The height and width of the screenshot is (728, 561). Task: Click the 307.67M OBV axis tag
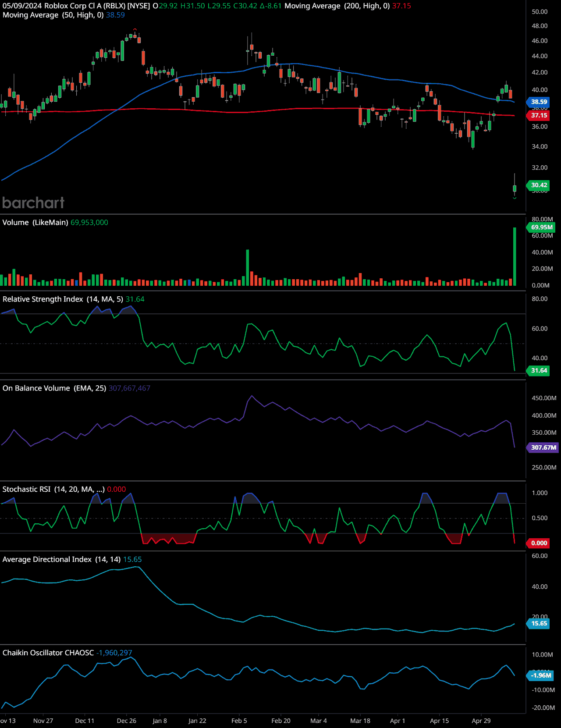(x=543, y=447)
